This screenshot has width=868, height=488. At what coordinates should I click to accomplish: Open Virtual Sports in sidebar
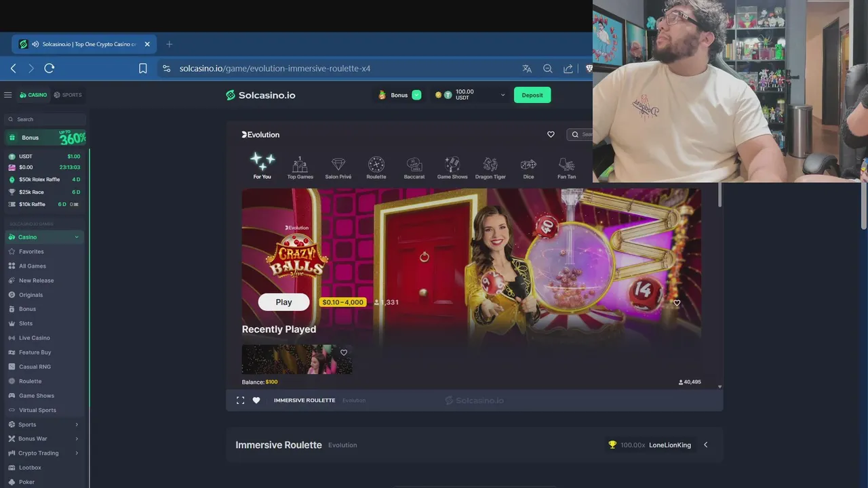click(x=37, y=410)
